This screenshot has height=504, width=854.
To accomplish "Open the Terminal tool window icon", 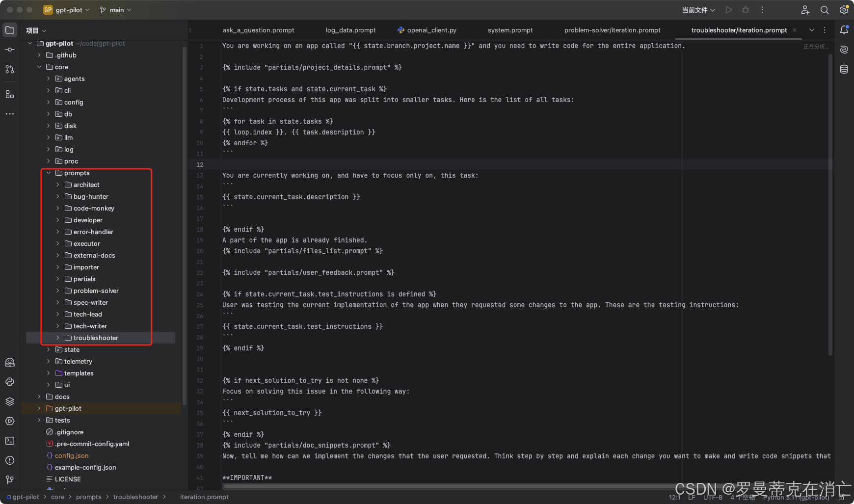I will (10, 441).
